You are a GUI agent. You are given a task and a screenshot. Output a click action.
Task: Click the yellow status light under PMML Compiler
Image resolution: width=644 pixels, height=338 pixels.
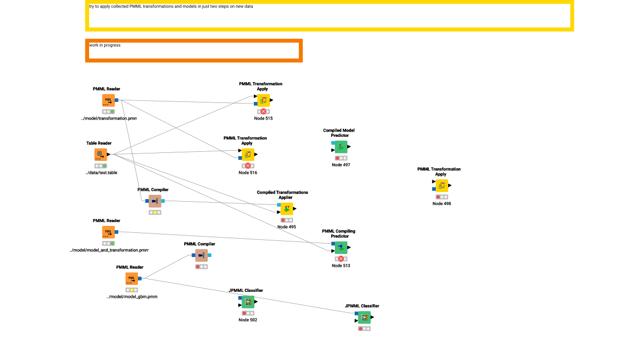(154, 212)
